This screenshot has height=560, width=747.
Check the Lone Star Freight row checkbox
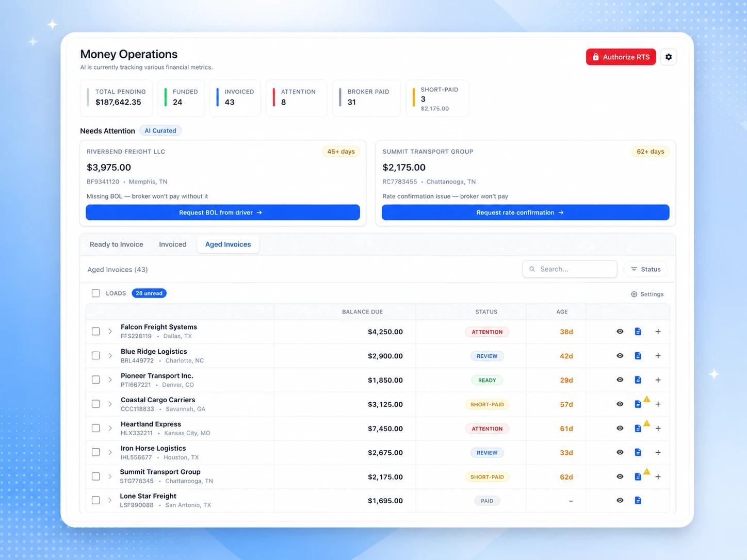tap(96, 501)
